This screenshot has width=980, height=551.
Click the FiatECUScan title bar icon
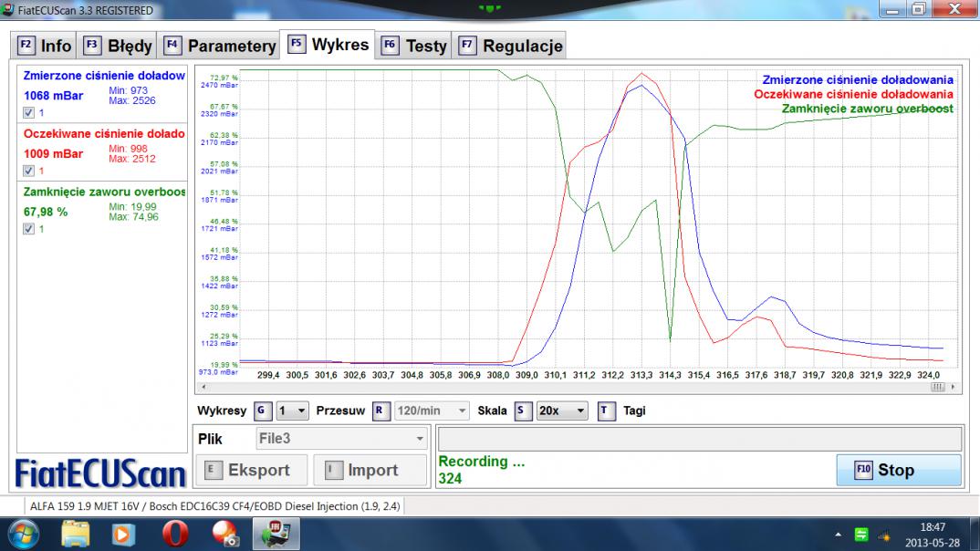pyautogui.click(x=7, y=10)
